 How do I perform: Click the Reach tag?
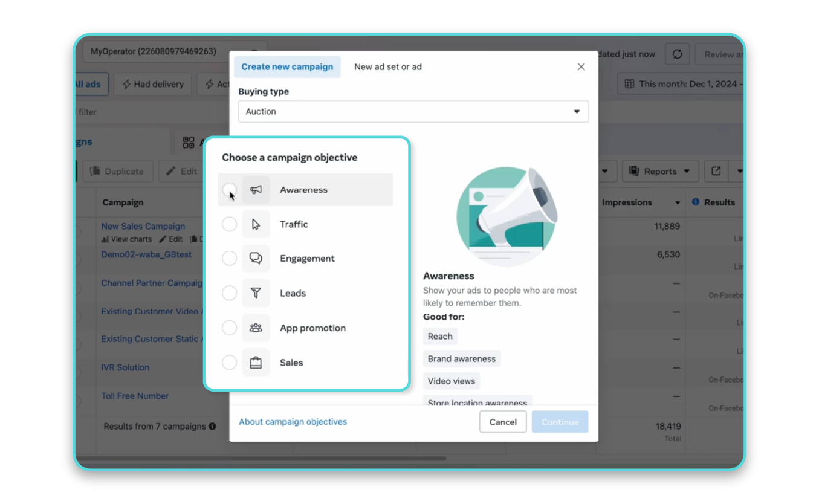tap(440, 337)
